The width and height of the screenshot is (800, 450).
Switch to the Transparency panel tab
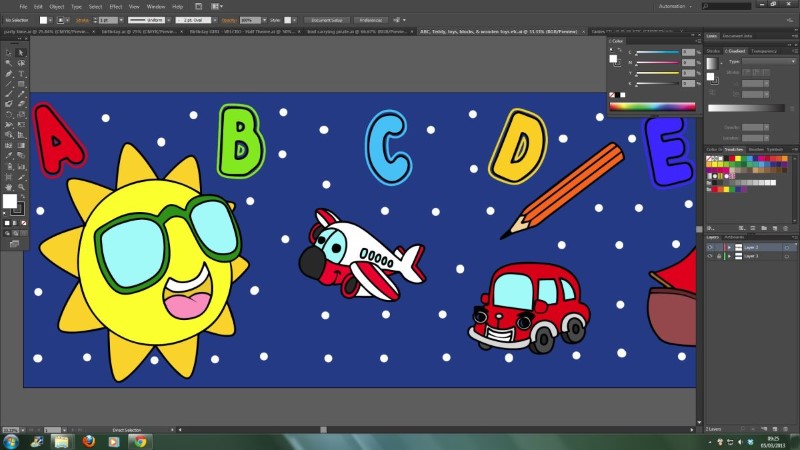[x=764, y=51]
